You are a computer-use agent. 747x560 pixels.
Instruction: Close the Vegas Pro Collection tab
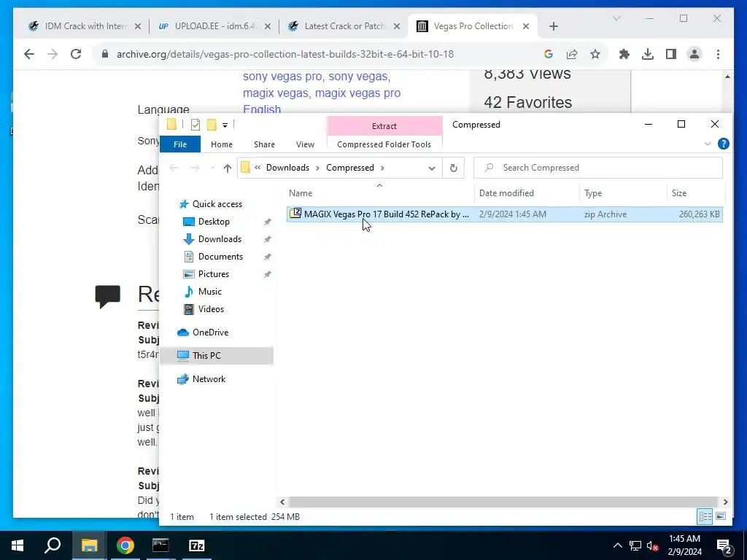[525, 26]
